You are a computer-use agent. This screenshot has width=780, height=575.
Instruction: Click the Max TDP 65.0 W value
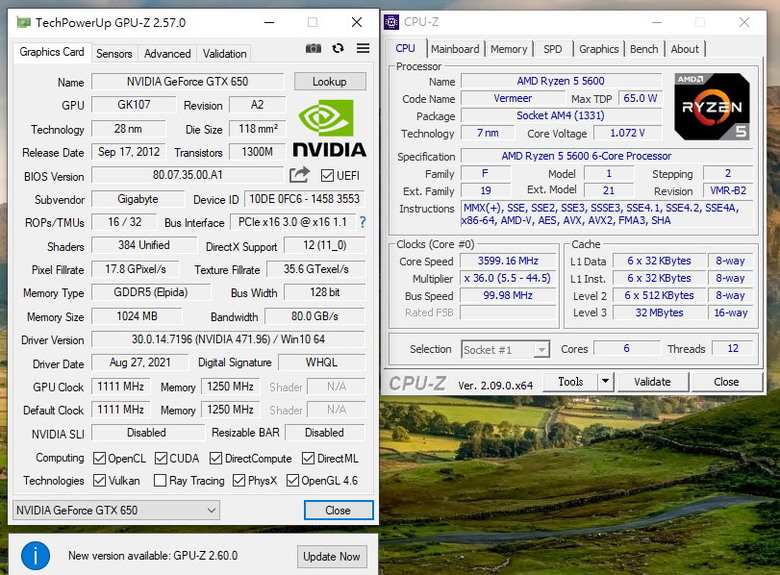click(x=640, y=98)
